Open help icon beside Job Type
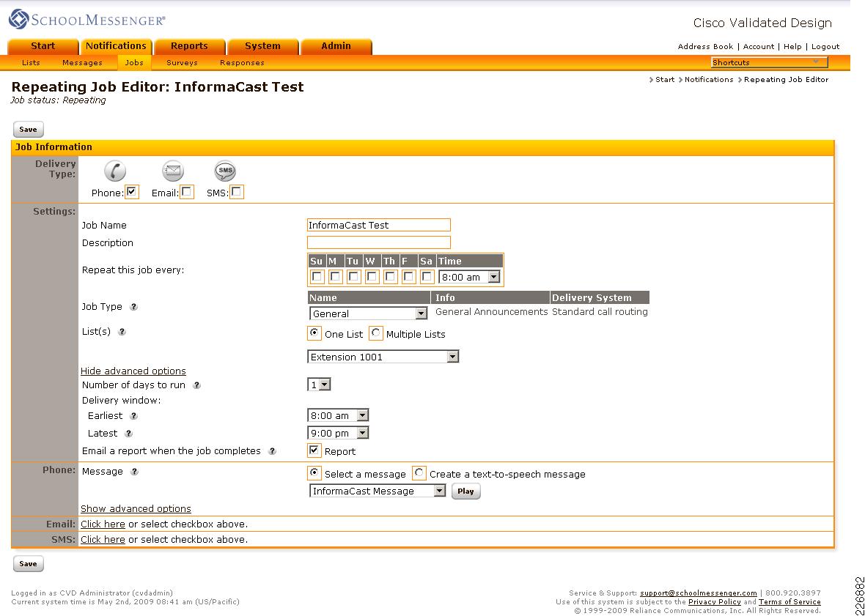865x616 pixels. click(133, 307)
